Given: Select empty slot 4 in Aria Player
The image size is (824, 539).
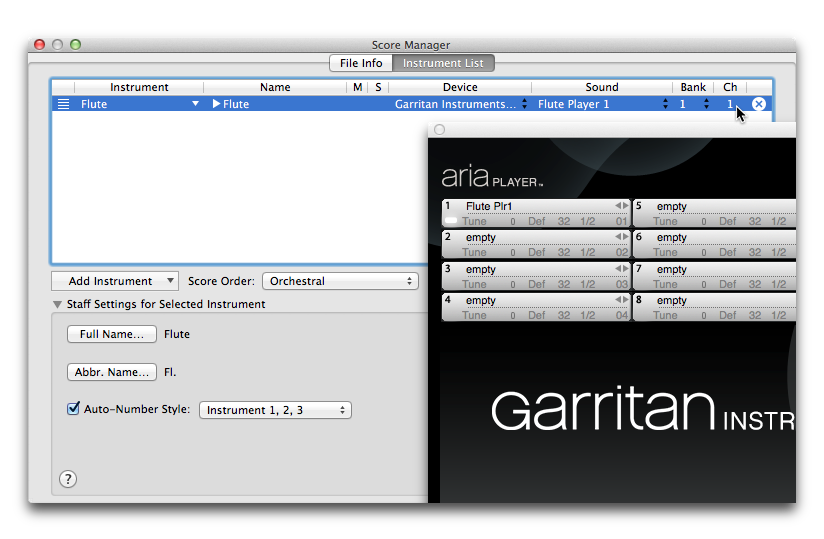Looking at the screenshot, I should pos(480,300).
